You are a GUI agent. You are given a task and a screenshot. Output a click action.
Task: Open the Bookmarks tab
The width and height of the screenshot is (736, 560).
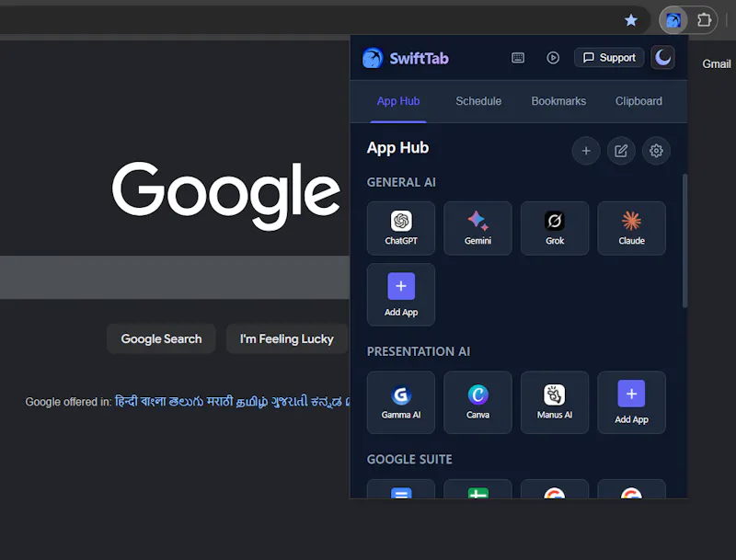tap(558, 101)
